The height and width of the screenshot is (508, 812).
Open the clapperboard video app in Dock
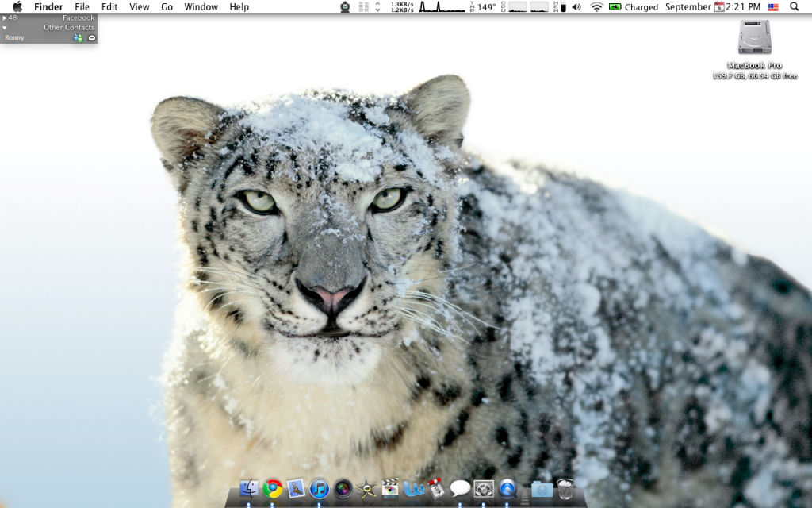(390, 488)
